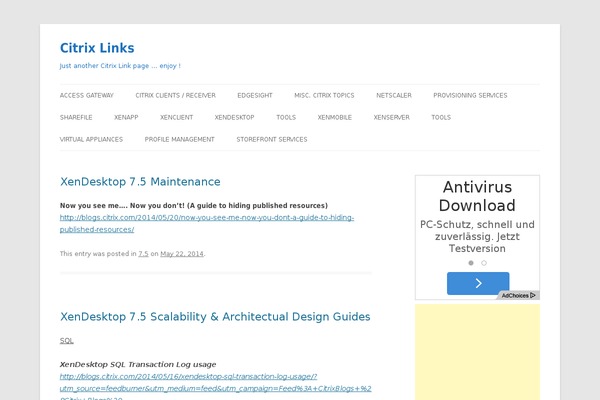Open the SQL transaction log usage blog URL

point(215,388)
